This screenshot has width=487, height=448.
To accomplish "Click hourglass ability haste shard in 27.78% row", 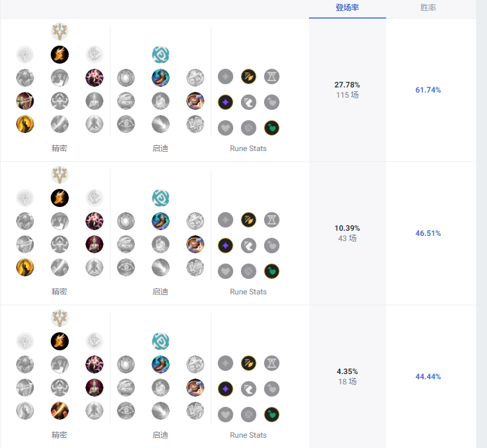I will [x=272, y=76].
